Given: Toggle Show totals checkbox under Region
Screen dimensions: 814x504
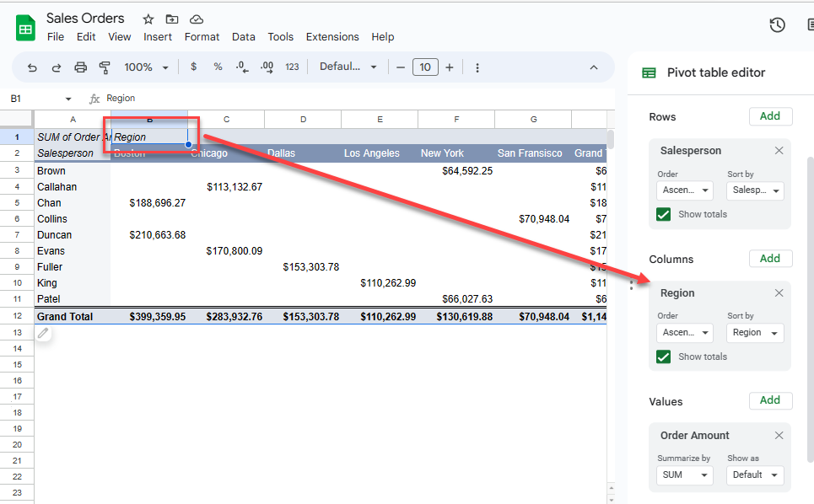Looking at the screenshot, I should (x=664, y=357).
